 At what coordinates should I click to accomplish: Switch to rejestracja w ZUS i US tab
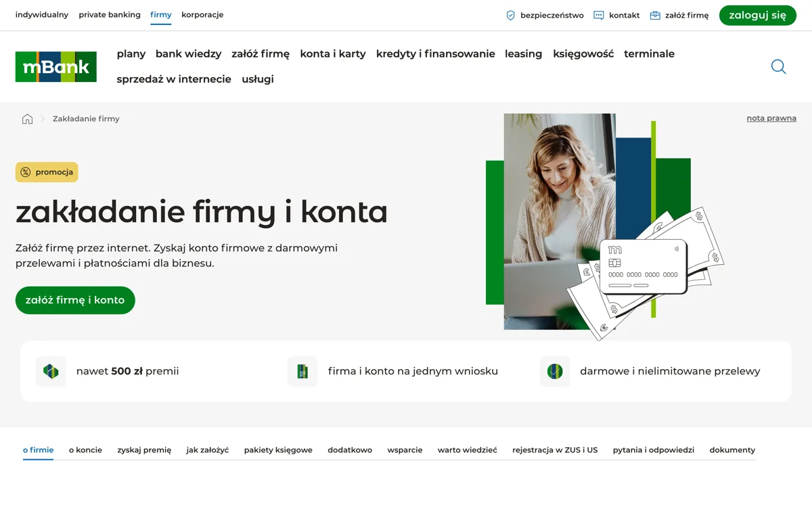tap(555, 450)
